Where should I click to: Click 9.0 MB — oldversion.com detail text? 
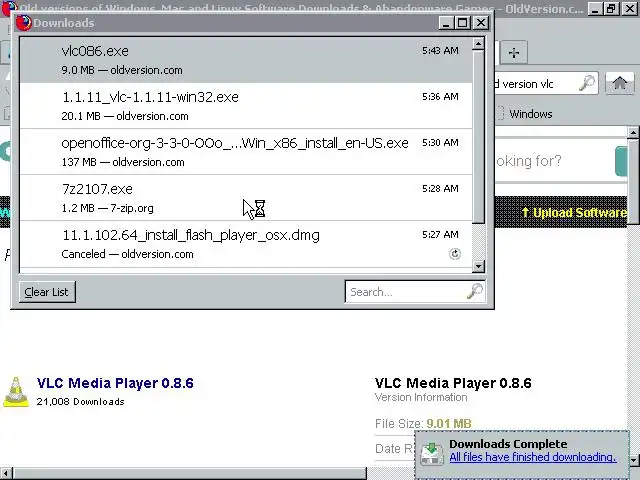tap(122, 70)
